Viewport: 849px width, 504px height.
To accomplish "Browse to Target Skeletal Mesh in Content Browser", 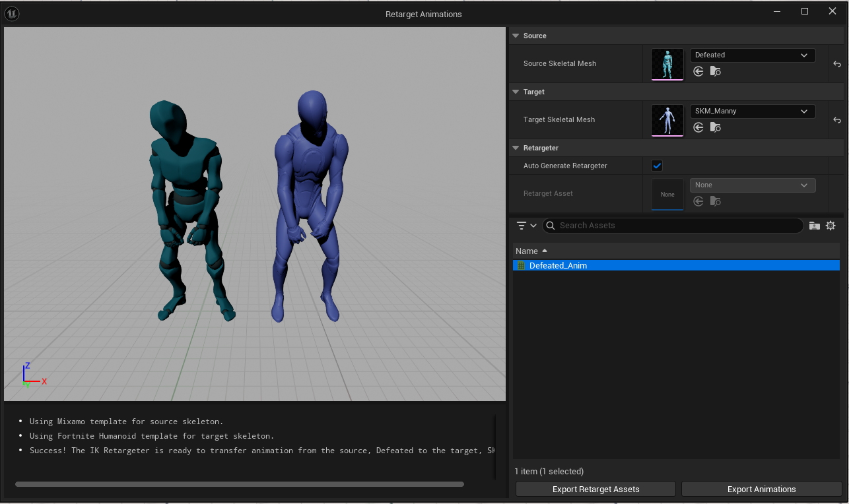I will pos(715,127).
